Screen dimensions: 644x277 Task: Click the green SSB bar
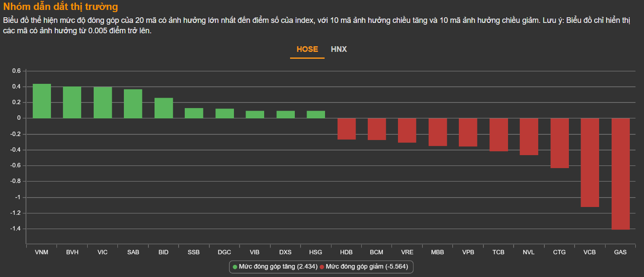pos(194,113)
